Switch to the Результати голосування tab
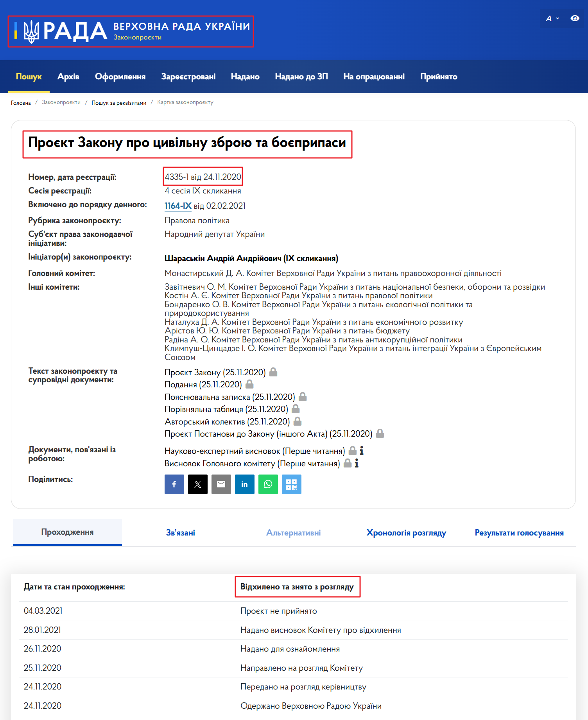Image resolution: width=588 pixels, height=720 pixels. [x=519, y=533]
